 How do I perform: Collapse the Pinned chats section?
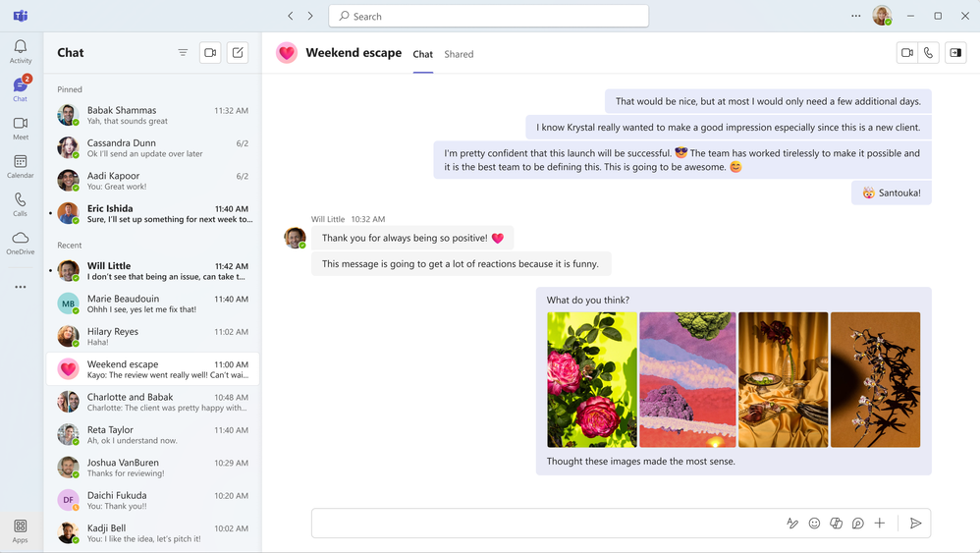click(70, 89)
